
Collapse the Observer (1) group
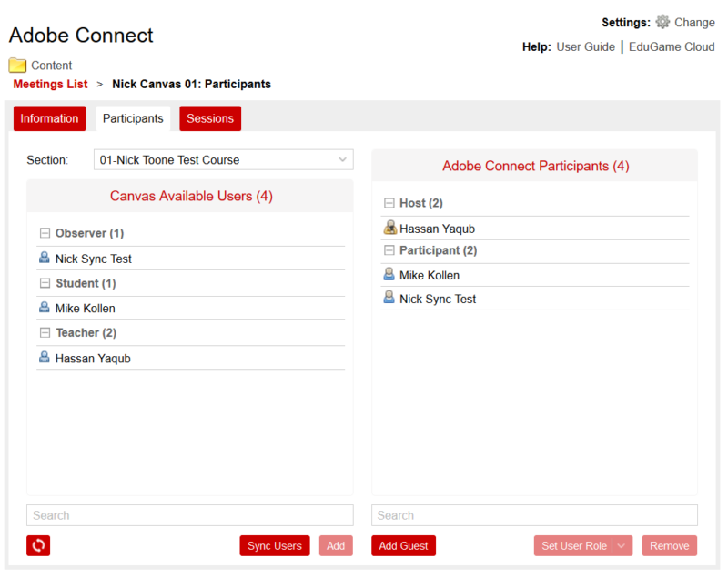pyautogui.click(x=45, y=233)
